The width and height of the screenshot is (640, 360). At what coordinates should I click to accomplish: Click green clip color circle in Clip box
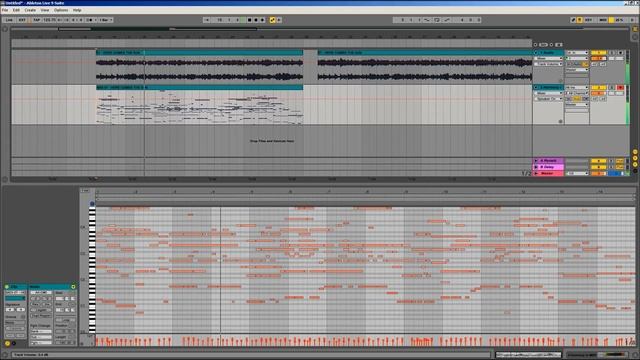pos(7,287)
